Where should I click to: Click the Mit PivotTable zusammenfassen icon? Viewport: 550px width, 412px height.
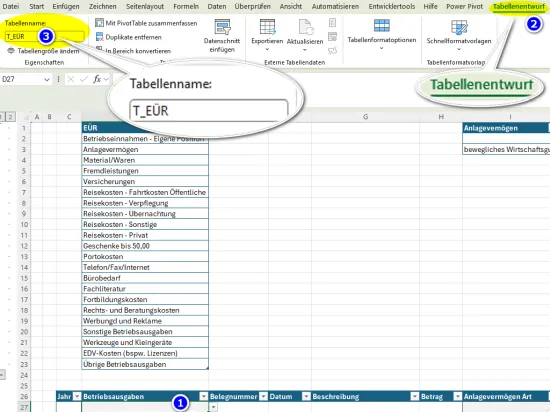pos(99,23)
